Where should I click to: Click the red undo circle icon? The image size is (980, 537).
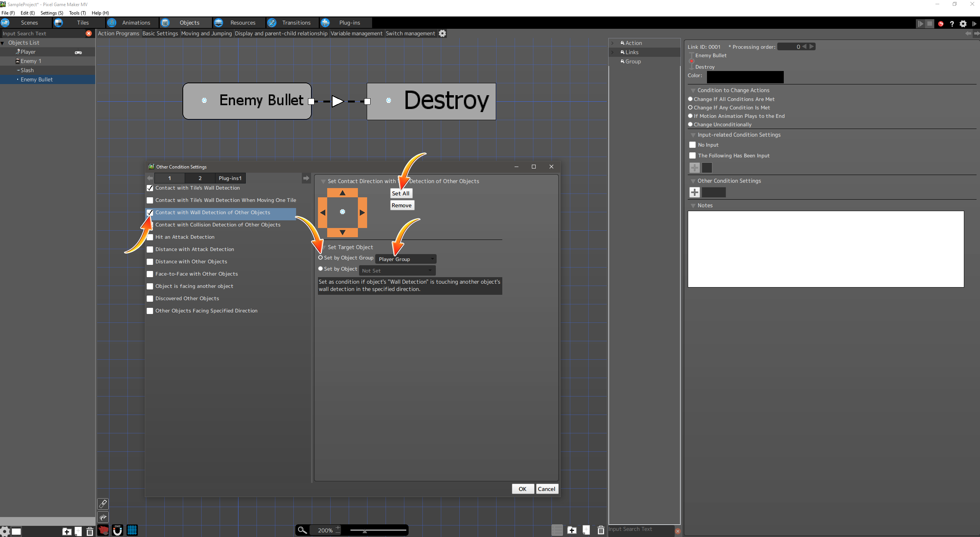940,24
